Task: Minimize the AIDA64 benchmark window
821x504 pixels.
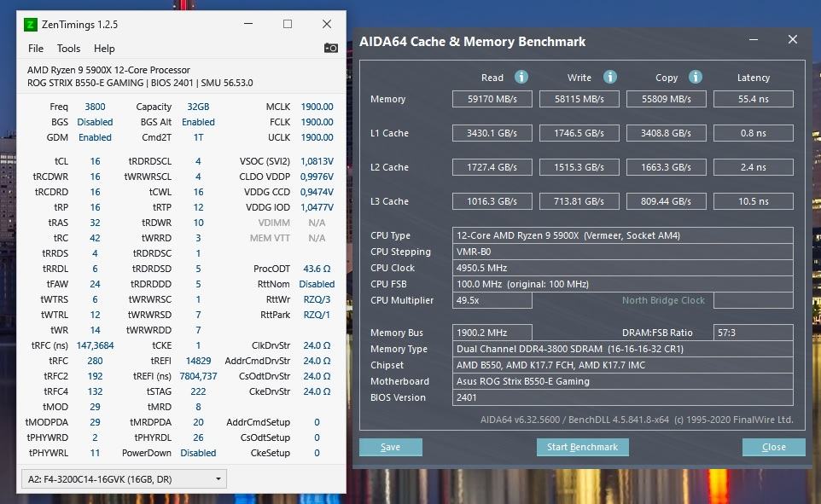Action: click(754, 40)
